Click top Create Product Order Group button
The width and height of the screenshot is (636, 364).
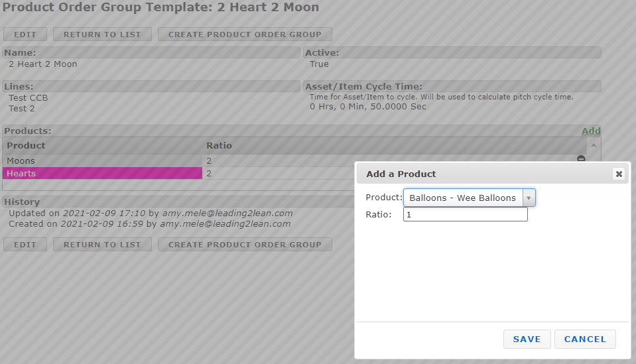click(x=245, y=34)
